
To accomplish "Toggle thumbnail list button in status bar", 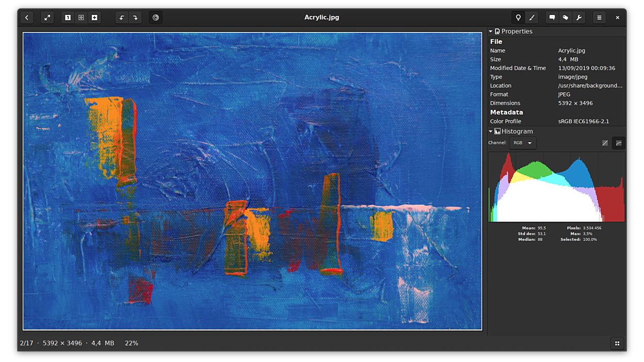I will click(x=617, y=343).
